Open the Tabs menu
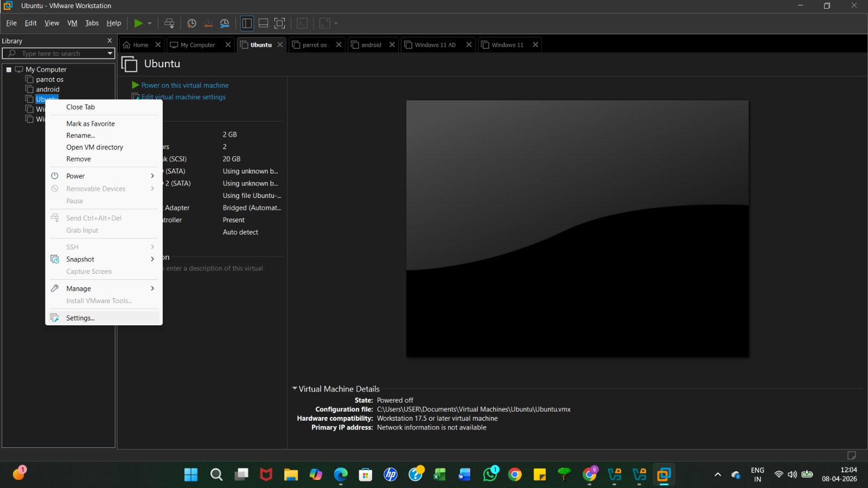The width and height of the screenshot is (868, 488). click(92, 23)
